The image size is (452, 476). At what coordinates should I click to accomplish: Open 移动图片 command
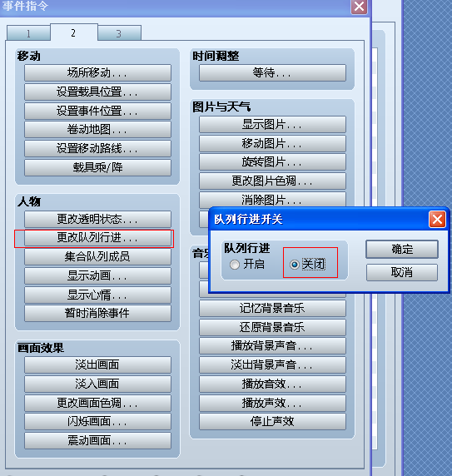[272, 143]
